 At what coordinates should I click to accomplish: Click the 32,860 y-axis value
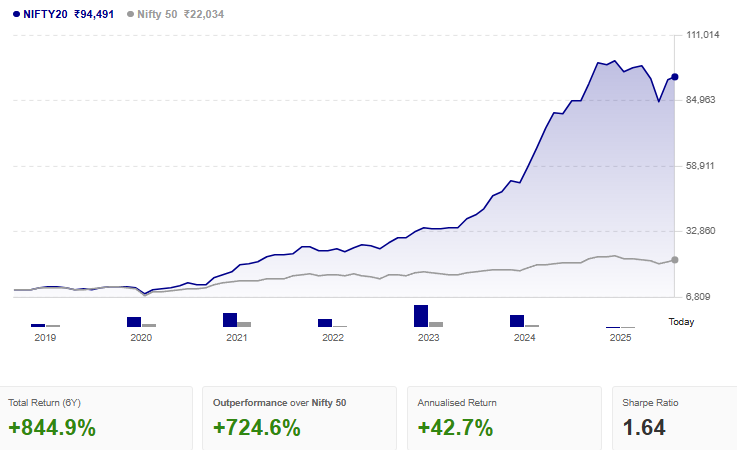click(x=701, y=230)
